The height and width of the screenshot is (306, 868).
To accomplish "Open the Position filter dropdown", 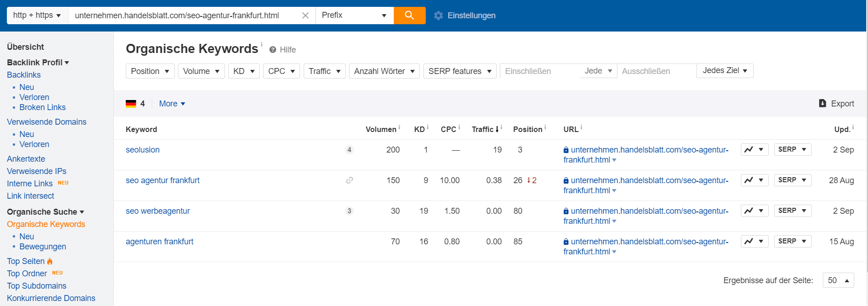I will click(150, 71).
